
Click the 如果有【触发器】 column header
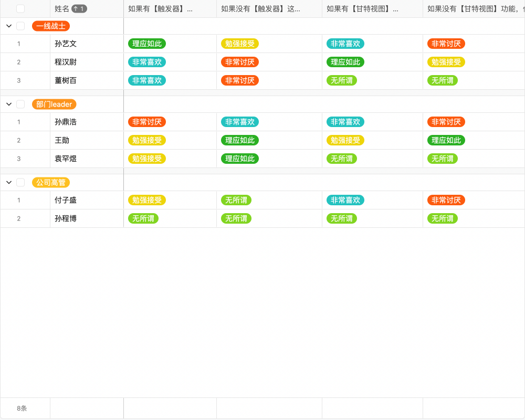[160, 9]
